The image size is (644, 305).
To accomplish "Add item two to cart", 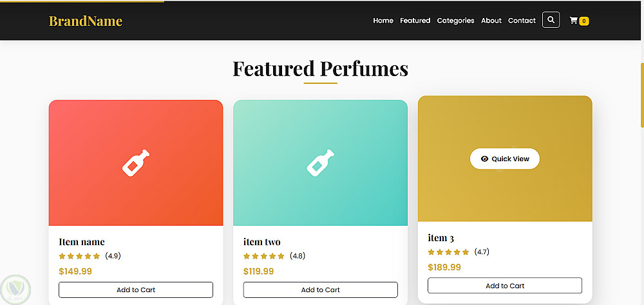I will click(x=320, y=290).
